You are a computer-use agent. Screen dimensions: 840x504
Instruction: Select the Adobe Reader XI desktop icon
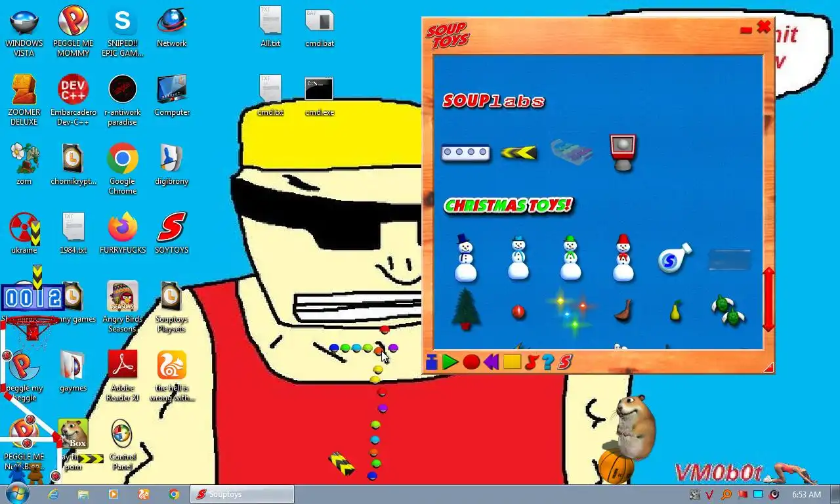point(122,377)
